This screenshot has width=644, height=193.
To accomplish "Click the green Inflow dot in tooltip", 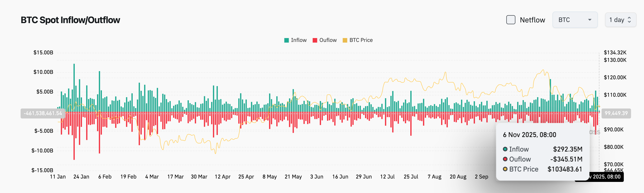I will pos(505,149).
